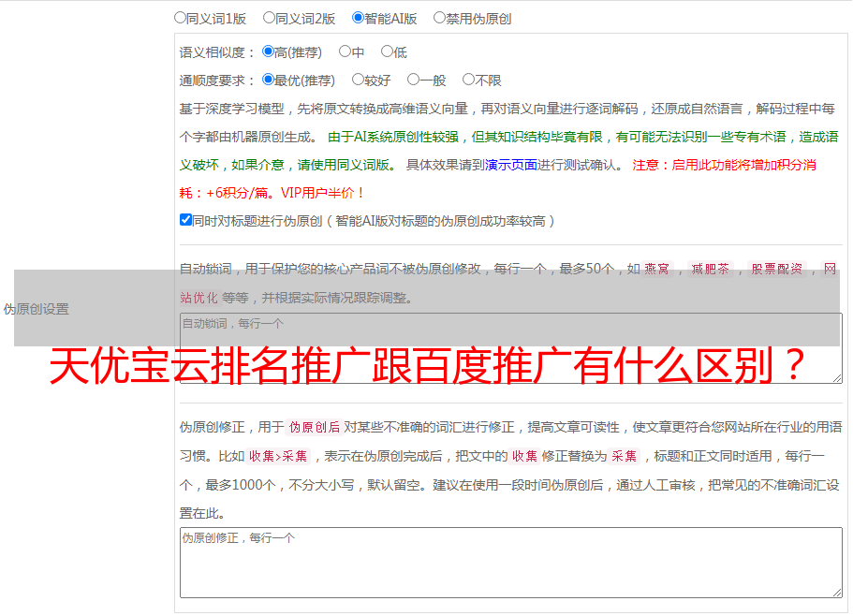The width and height of the screenshot is (853, 616).
Task: Click the 减肥茶 example keyword tag
Action: (710, 269)
